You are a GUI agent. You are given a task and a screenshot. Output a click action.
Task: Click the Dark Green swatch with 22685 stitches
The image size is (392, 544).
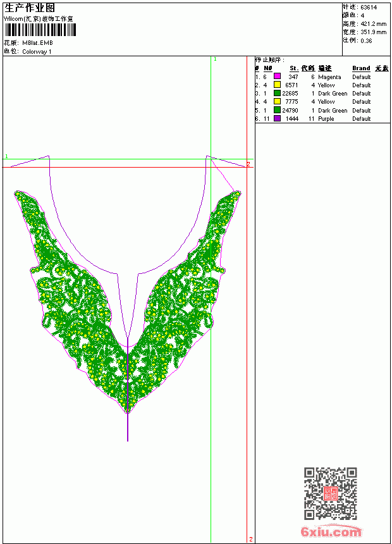tap(277, 93)
